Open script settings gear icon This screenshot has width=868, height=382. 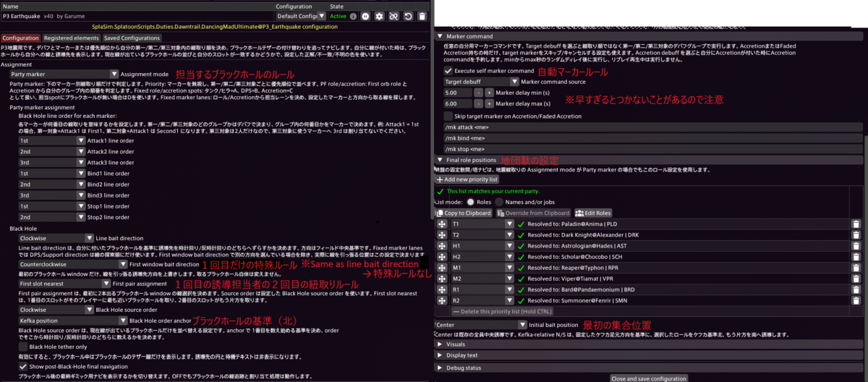tap(380, 16)
